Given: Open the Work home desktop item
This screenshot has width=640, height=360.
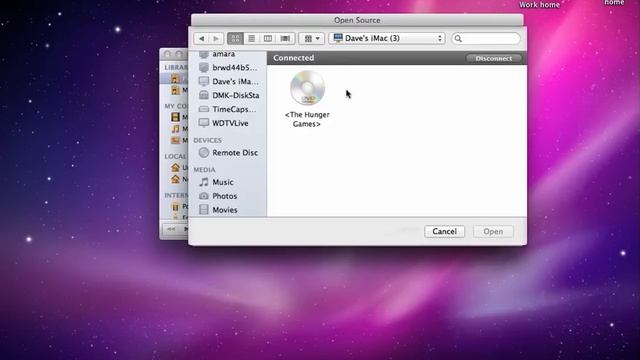Looking at the screenshot, I should tap(539, 4).
